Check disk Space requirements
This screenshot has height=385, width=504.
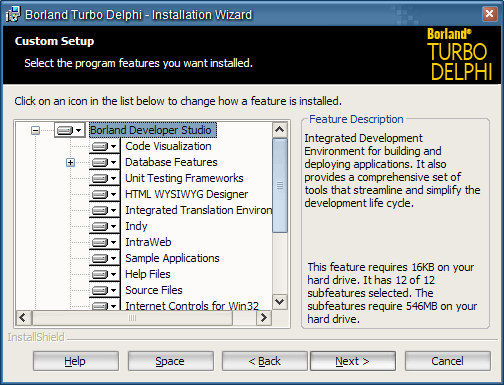(170, 361)
